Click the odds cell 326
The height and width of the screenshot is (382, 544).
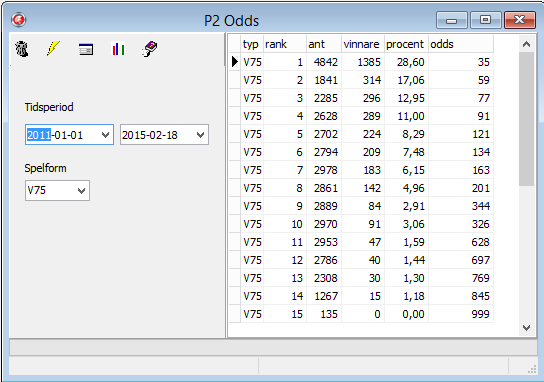pos(461,224)
